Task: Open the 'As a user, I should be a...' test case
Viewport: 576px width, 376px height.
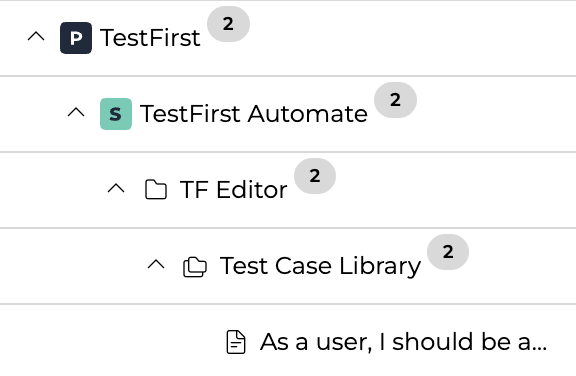Action: (x=403, y=342)
